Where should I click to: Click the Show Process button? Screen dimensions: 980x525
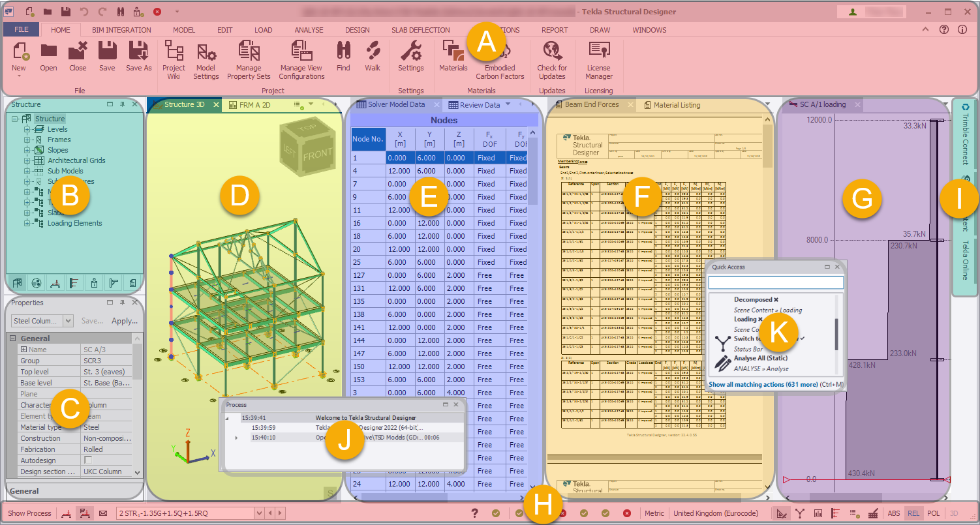[x=29, y=513]
